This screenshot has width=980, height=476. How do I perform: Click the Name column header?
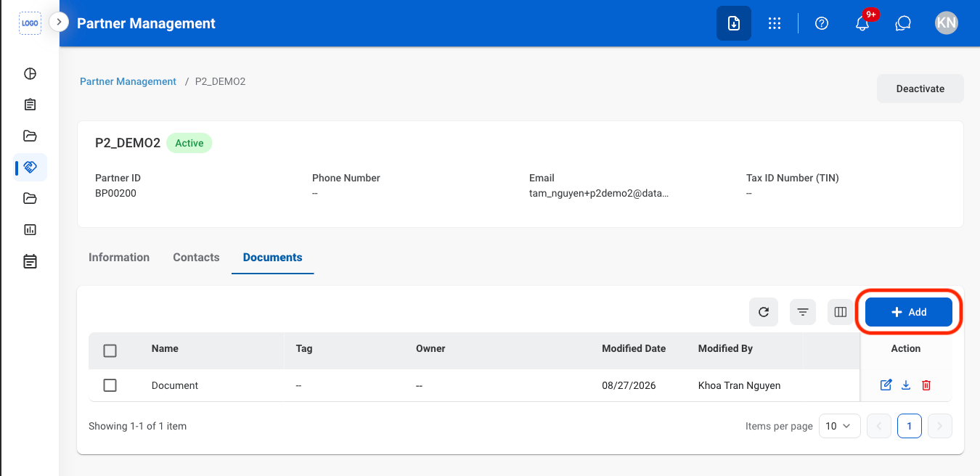tap(165, 348)
